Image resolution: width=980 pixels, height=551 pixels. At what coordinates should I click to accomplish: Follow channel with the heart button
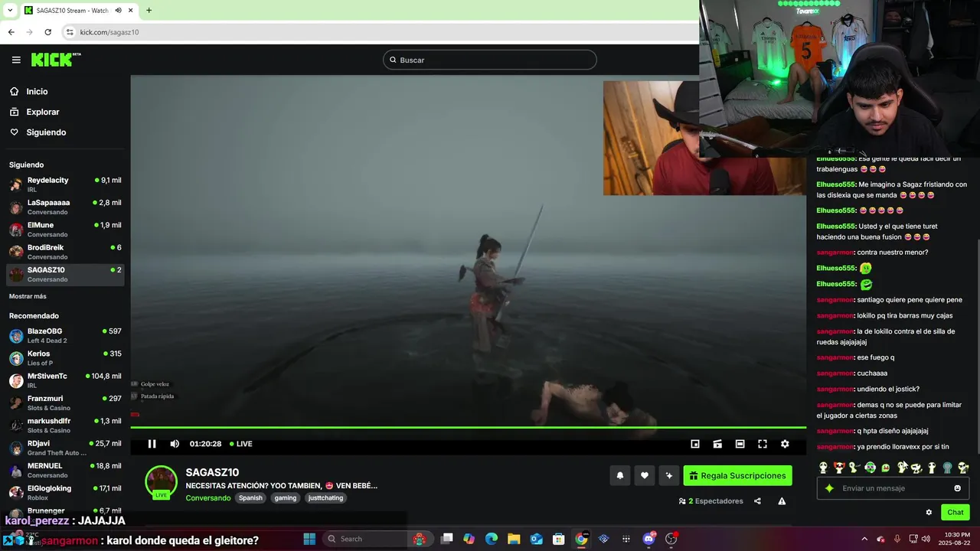[645, 475]
